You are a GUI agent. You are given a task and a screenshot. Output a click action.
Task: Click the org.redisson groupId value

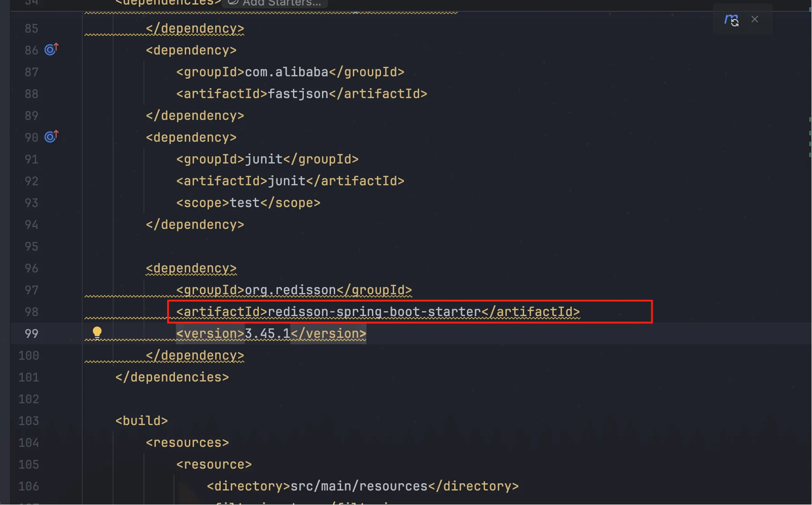[290, 290]
